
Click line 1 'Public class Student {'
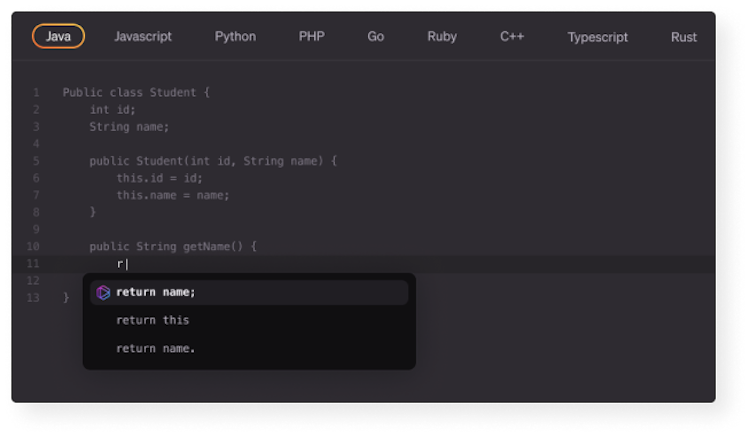136,92
